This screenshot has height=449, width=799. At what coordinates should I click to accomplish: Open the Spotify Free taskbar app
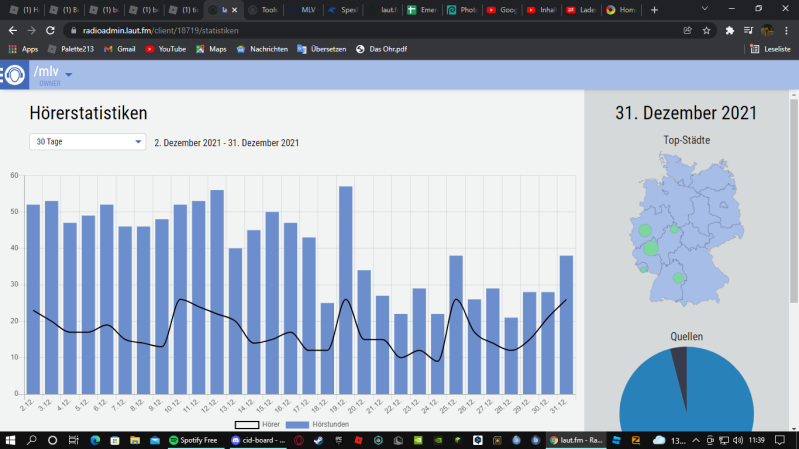194,440
